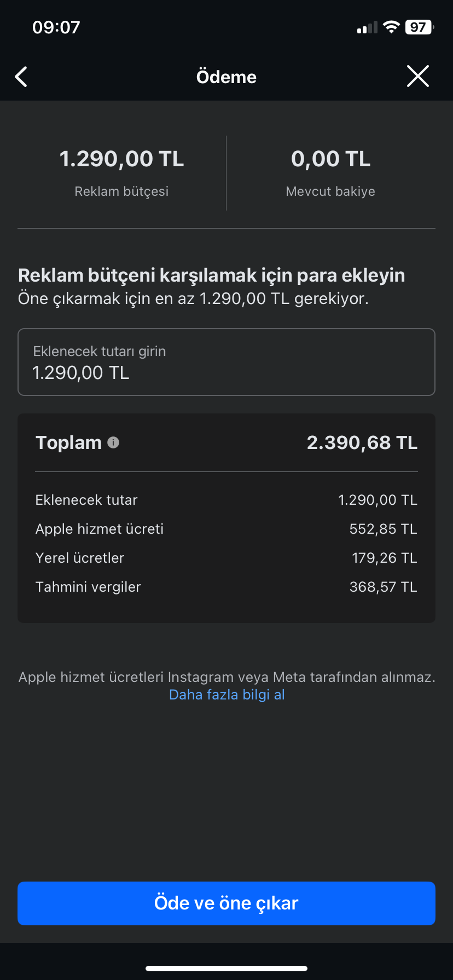The height and width of the screenshot is (980, 453).
Task: Close the Ödeme payment screen
Action: point(418,76)
